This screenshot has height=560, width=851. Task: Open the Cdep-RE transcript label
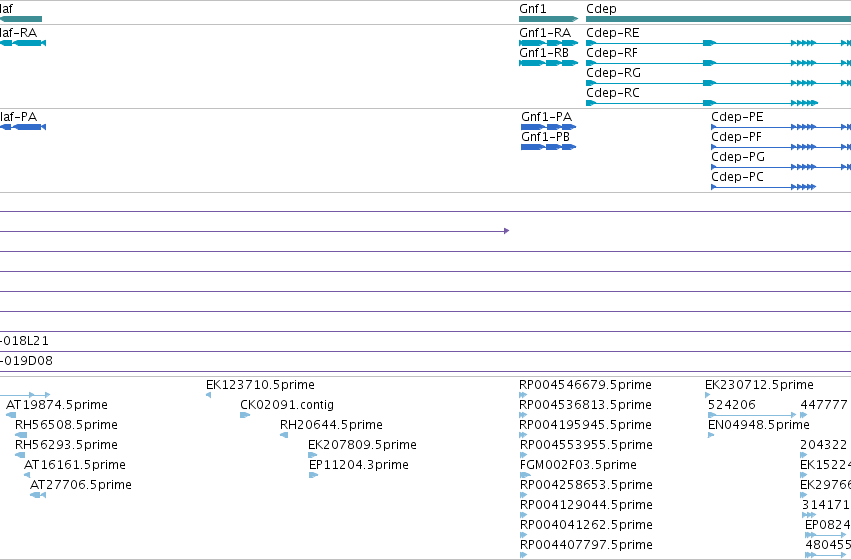(613, 33)
